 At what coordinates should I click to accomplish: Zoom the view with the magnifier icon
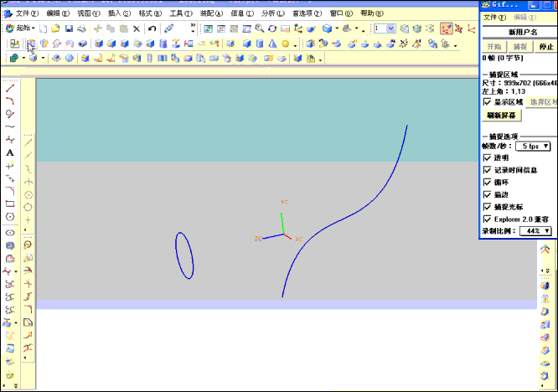[x=260, y=28]
